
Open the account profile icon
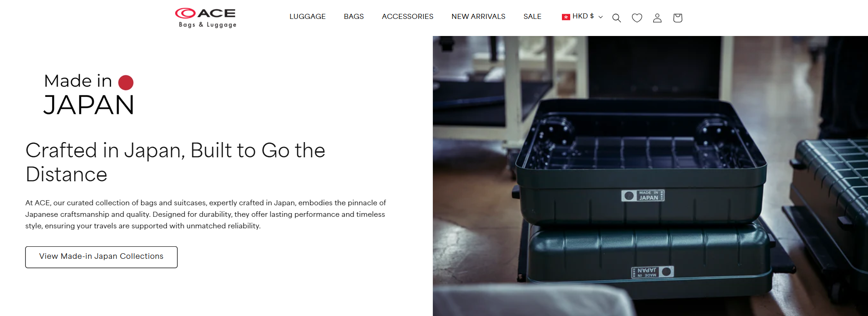pyautogui.click(x=657, y=18)
